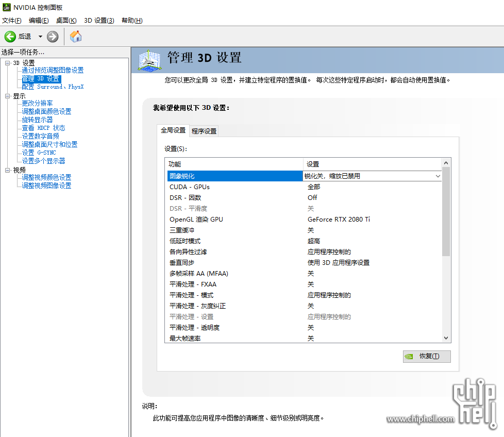The height and width of the screenshot is (437, 504).
Task: Click the 功能 column header
Action: tap(234, 164)
